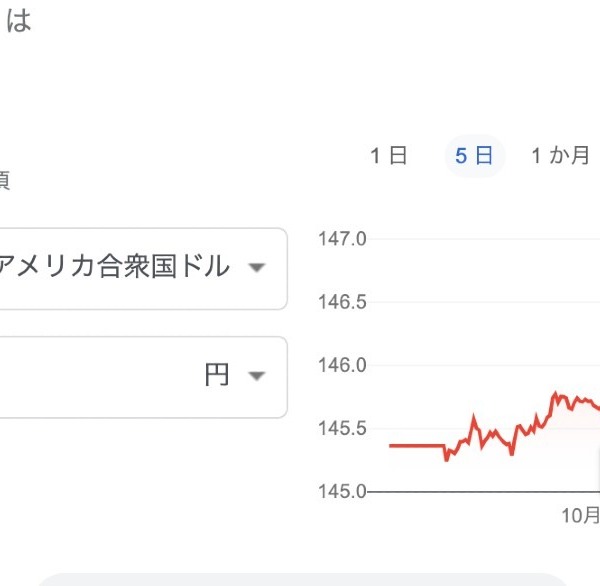Click the 146.5 axis label
The width and height of the screenshot is (600, 586).
(x=342, y=302)
